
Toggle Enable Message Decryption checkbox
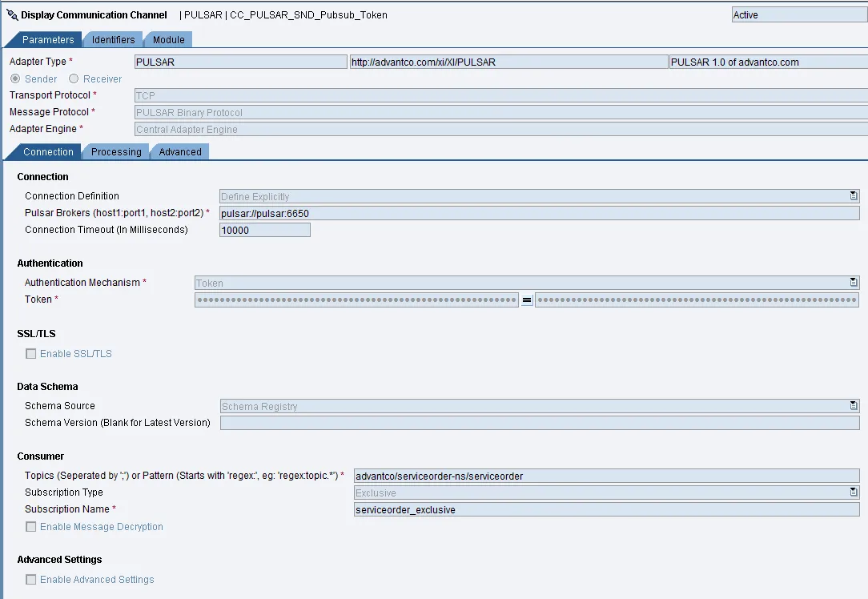click(x=31, y=526)
